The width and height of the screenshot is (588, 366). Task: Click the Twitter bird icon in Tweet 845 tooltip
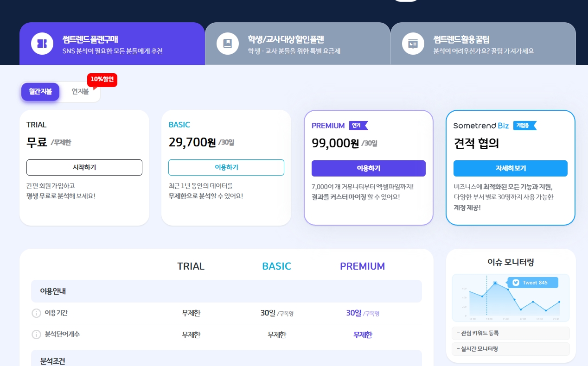coord(516,283)
